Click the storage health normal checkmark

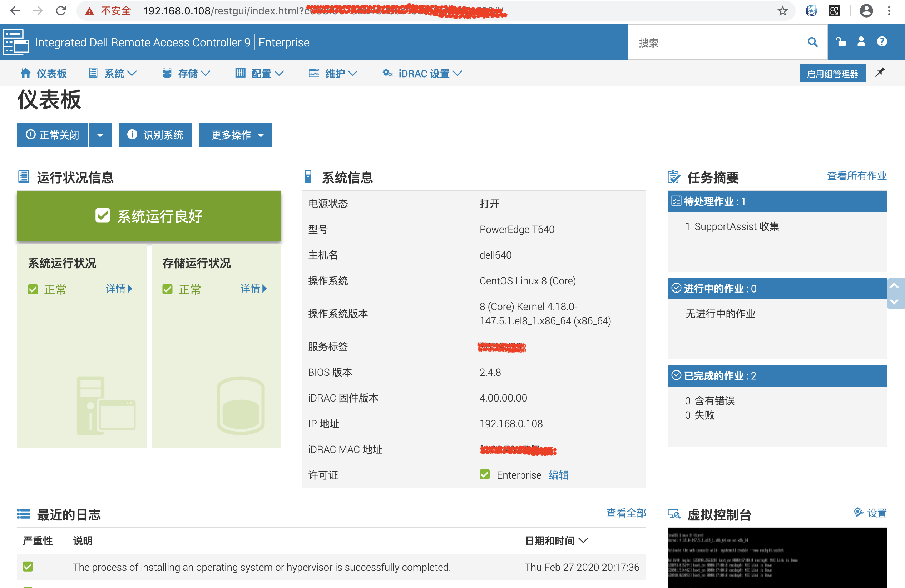(167, 289)
